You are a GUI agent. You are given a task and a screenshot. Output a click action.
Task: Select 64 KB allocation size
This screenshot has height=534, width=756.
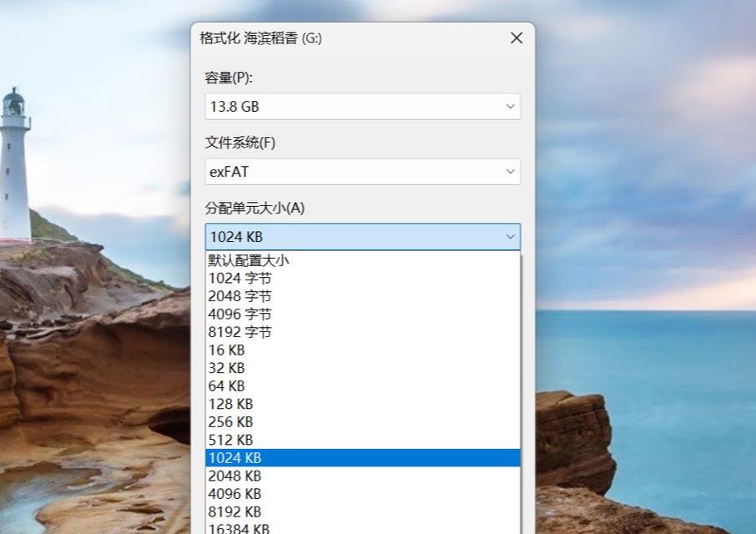[363, 386]
